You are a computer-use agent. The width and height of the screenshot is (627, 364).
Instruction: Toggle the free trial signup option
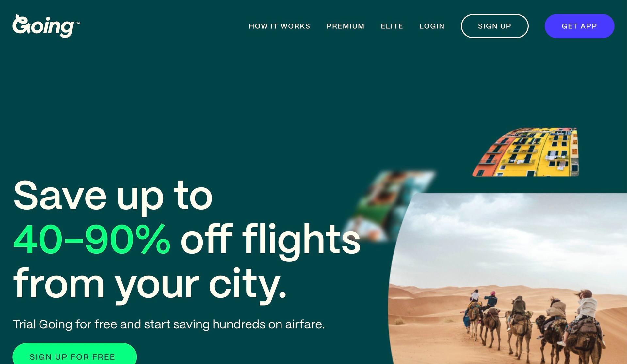pyautogui.click(x=73, y=356)
